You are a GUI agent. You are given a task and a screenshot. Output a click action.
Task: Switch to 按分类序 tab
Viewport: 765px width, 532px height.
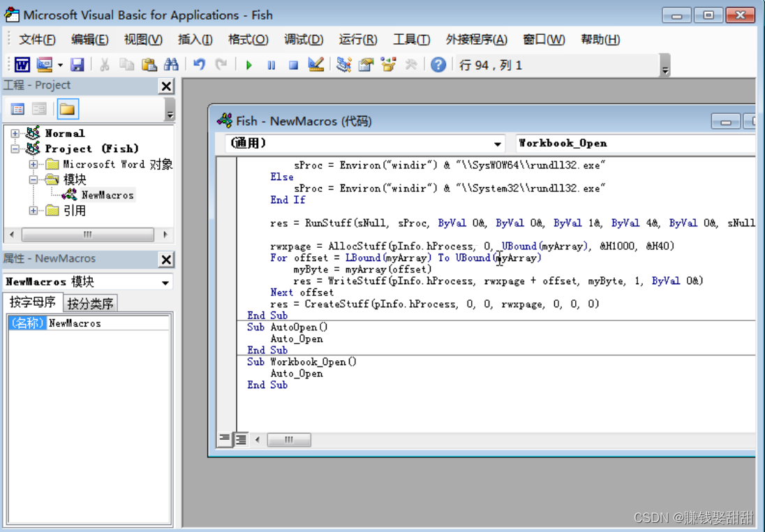coord(90,304)
